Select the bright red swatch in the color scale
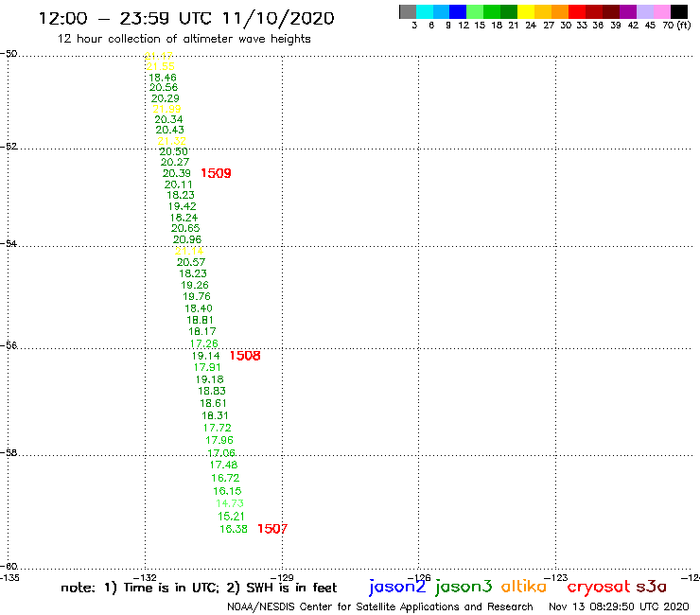The height and width of the screenshot is (615, 700). tap(577, 11)
